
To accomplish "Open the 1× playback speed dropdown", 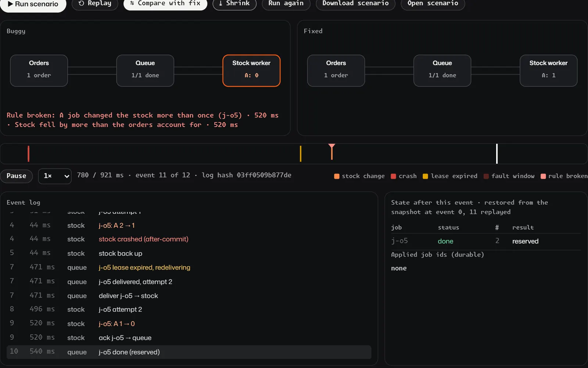I will click(55, 176).
